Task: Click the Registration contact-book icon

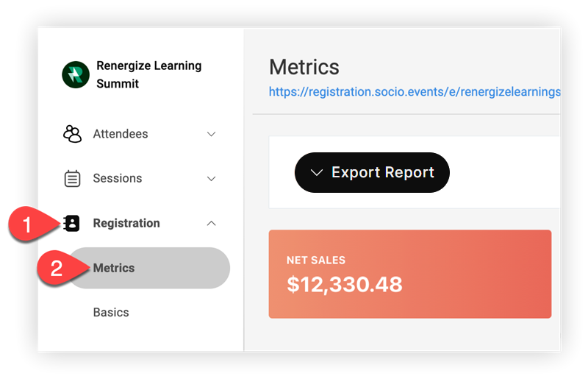Action: (71, 223)
